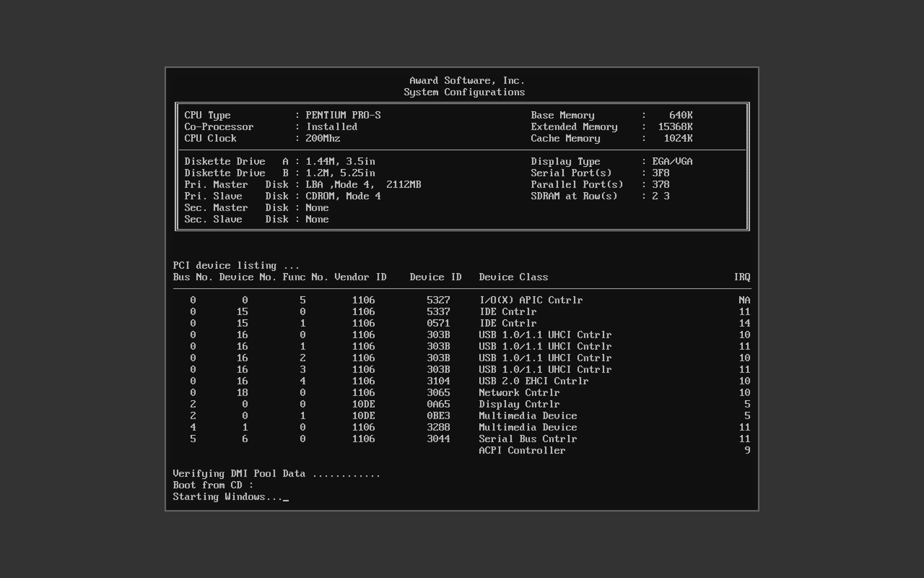This screenshot has height=578, width=924.
Task: Click device ID "5337"
Action: pyautogui.click(x=438, y=311)
